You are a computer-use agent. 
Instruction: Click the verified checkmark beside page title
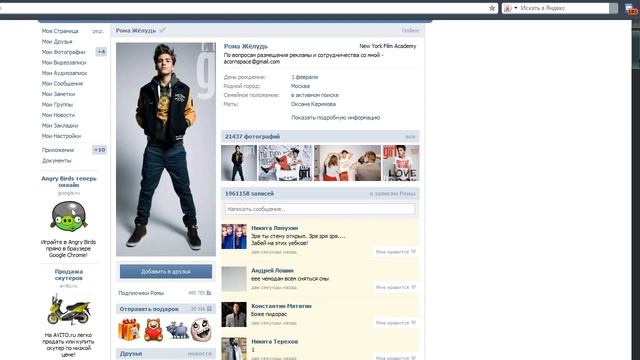(162, 30)
